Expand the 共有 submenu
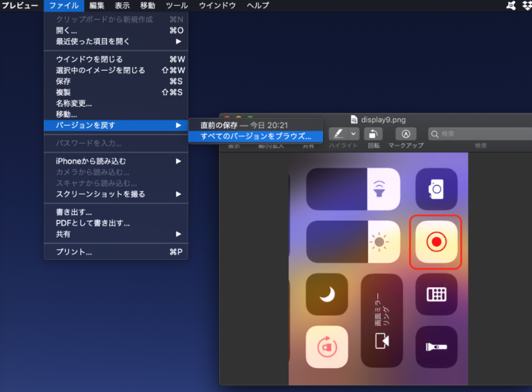This screenshot has height=392, width=532. [x=116, y=234]
